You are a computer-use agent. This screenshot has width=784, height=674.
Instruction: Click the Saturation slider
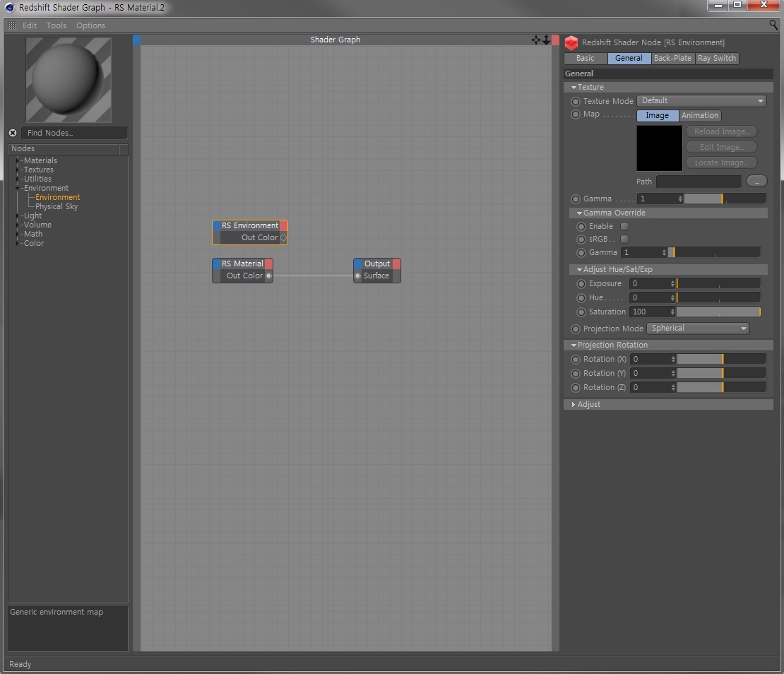718,312
